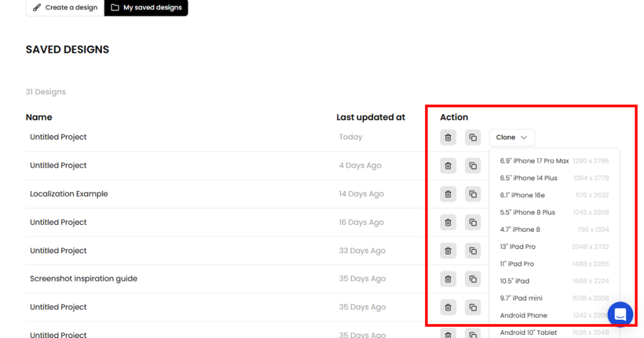
Task: Delete the Localization Example design
Action: (x=448, y=194)
